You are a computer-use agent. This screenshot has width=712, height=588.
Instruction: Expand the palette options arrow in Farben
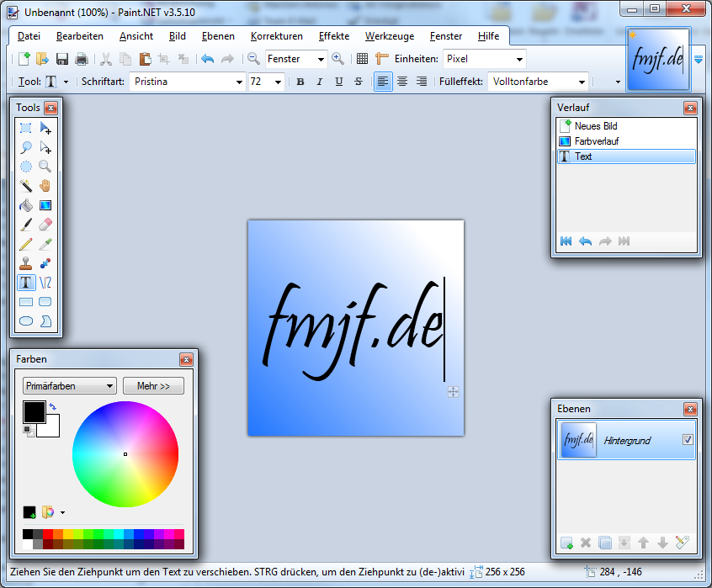(62, 512)
